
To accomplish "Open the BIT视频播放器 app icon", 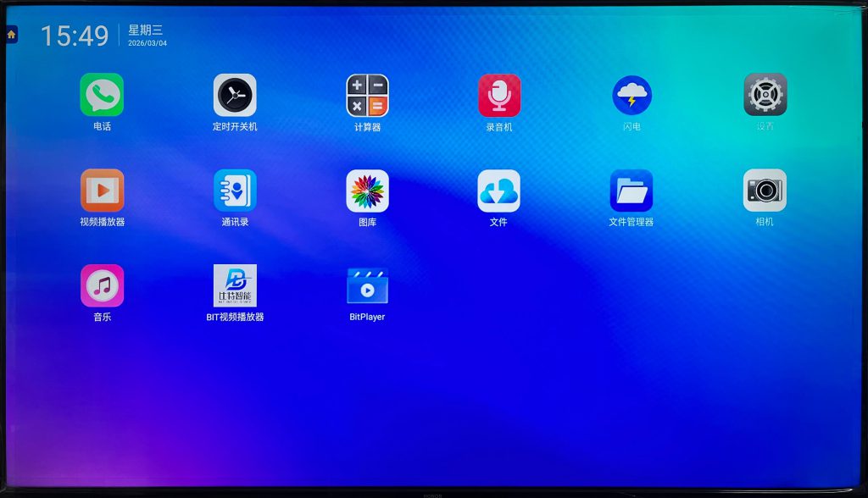I will (235, 285).
